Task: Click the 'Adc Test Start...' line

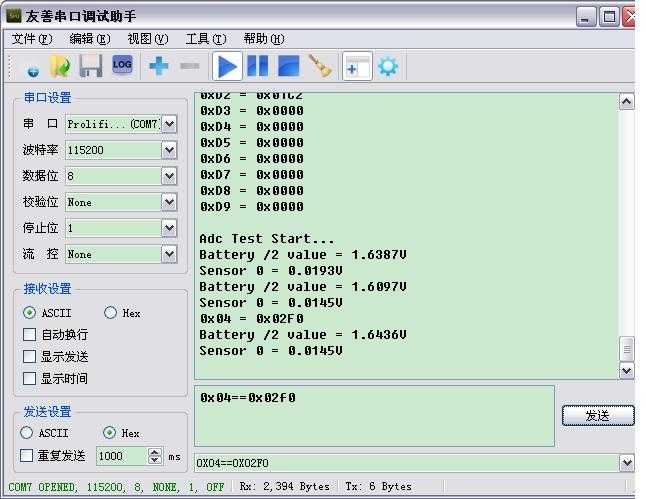Action: pos(267,239)
